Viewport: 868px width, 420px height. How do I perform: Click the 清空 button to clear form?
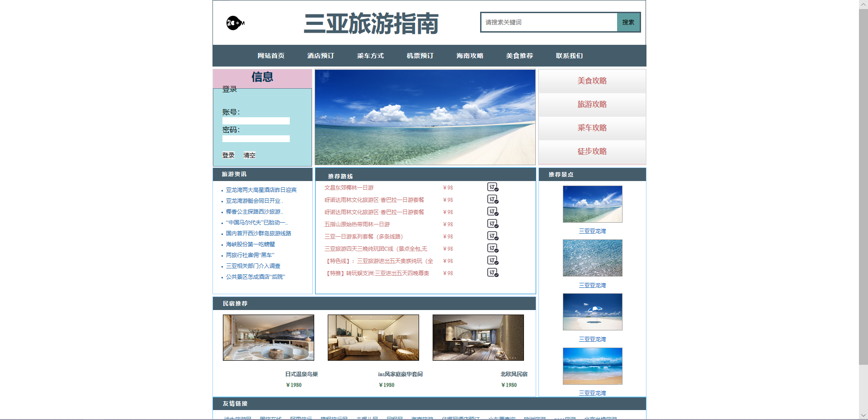(x=249, y=155)
